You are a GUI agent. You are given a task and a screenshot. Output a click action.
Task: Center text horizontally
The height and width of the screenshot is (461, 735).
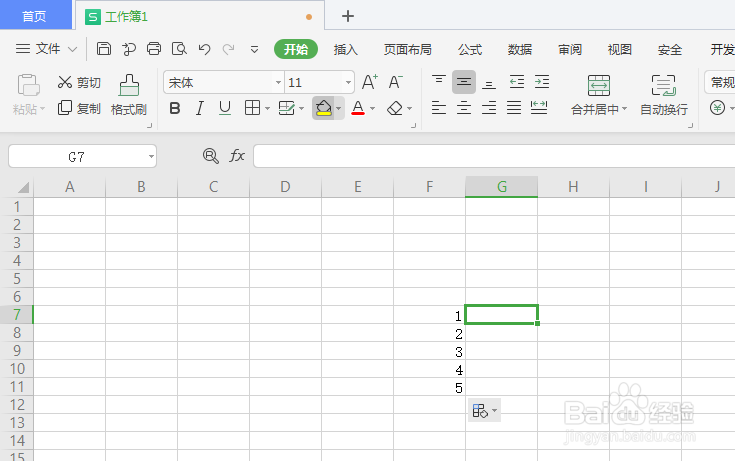point(464,108)
